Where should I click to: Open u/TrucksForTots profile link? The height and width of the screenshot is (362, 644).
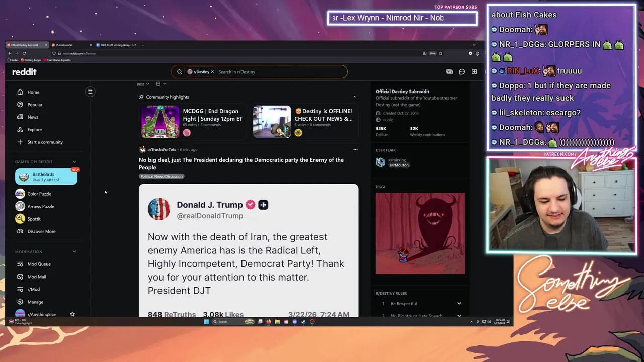[162, 149]
